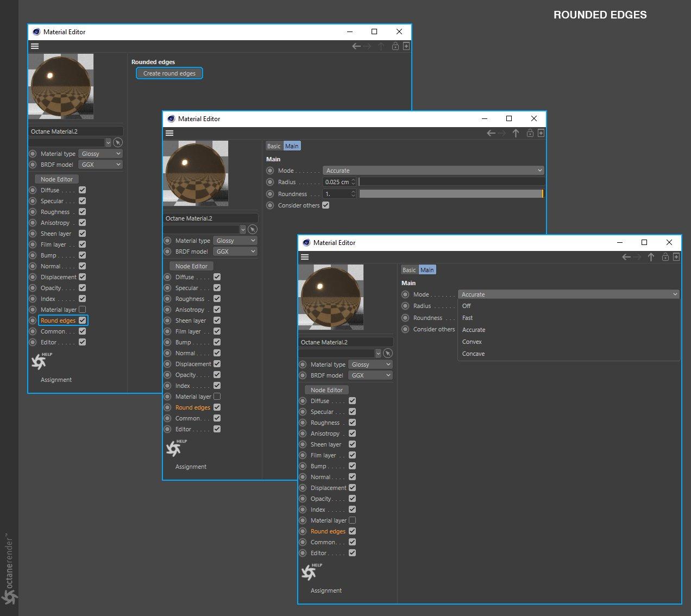
Task: Click Roundness value field in middle editor
Action: point(337,194)
